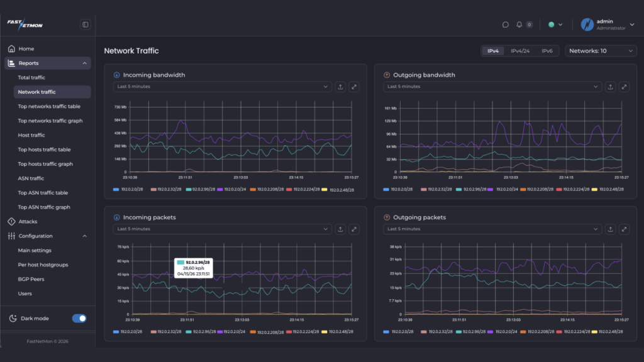Screen dimensions: 644x362
Task: Switch to the IPv6 view
Action: tap(547, 51)
